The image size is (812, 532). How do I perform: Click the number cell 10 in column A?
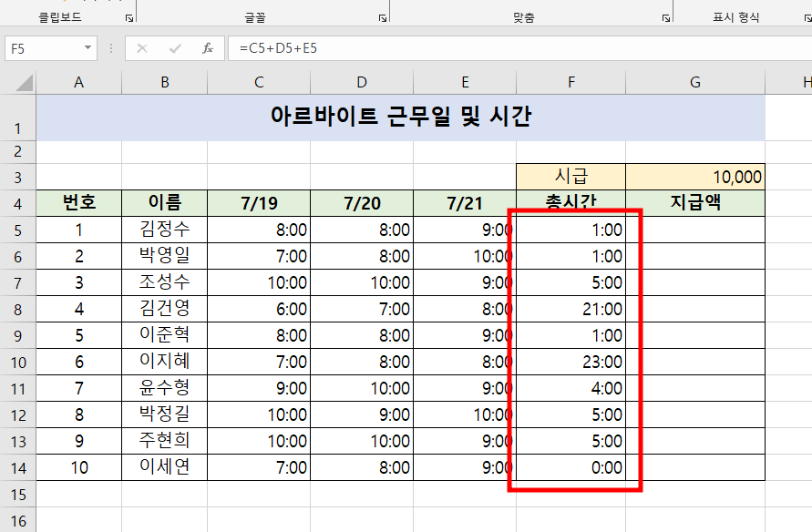78,467
